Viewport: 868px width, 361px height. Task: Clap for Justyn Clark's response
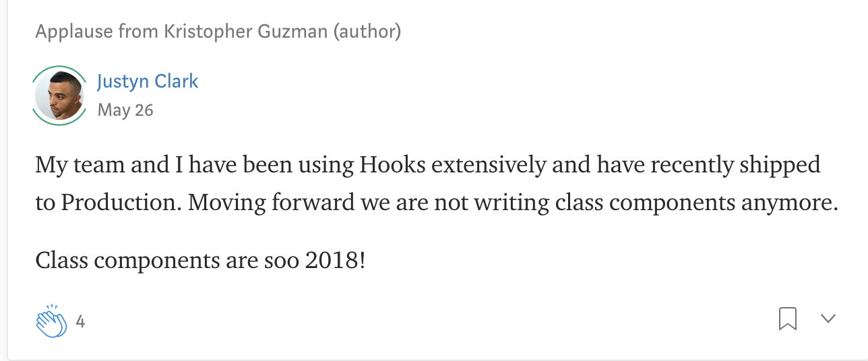coord(52,321)
